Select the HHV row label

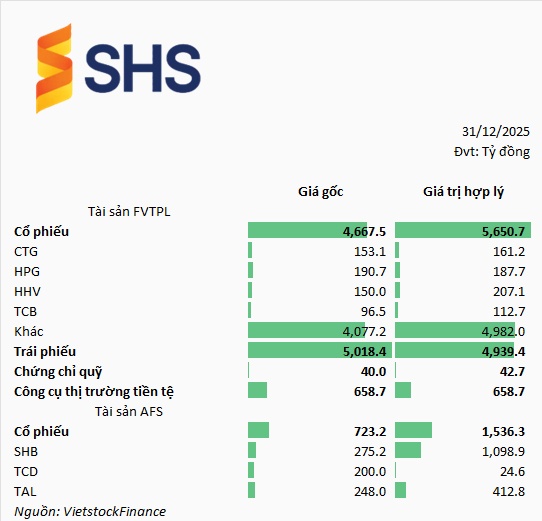(x=27, y=292)
